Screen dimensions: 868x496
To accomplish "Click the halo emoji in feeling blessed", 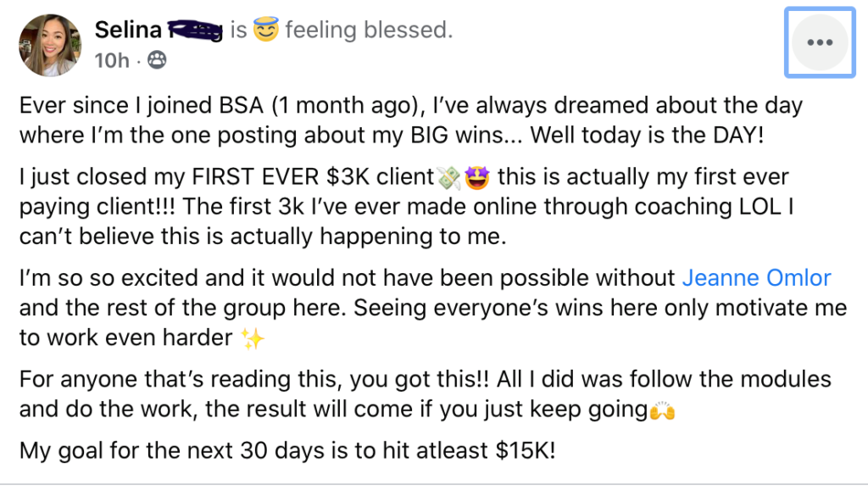I will pos(268,30).
